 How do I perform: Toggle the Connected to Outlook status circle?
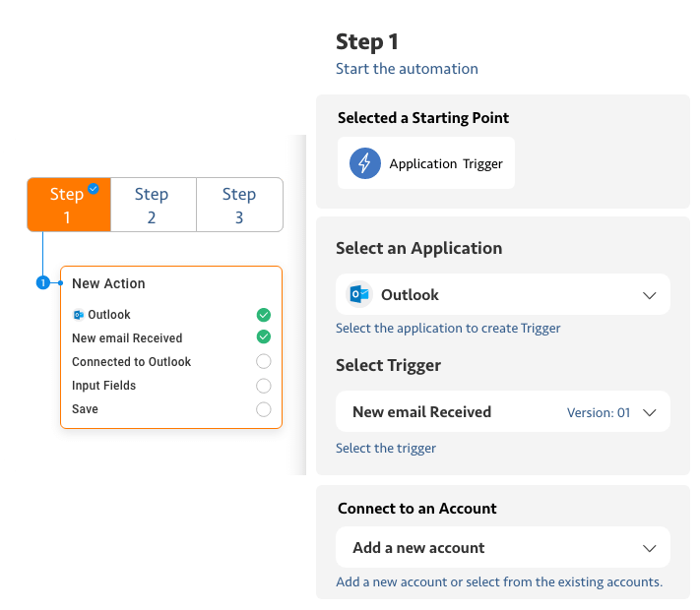pos(264,361)
